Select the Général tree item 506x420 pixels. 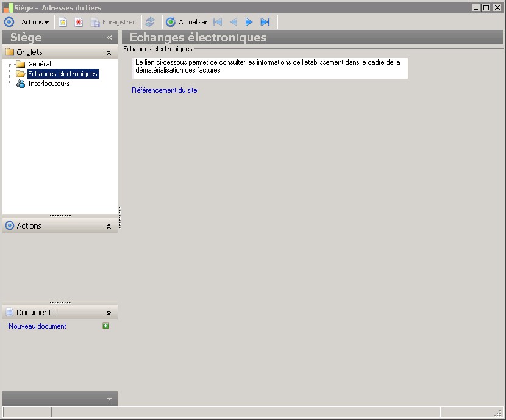(x=40, y=64)
